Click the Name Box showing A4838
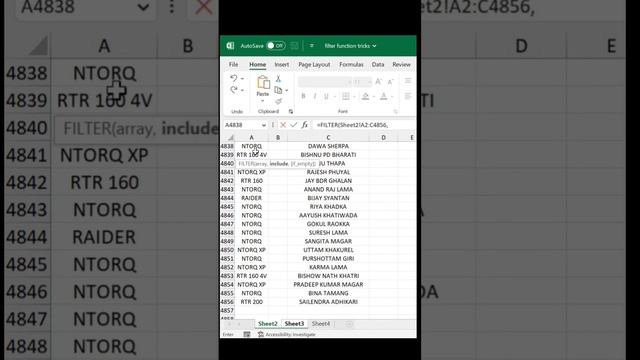Screen dimensions: 640x360 242,125
